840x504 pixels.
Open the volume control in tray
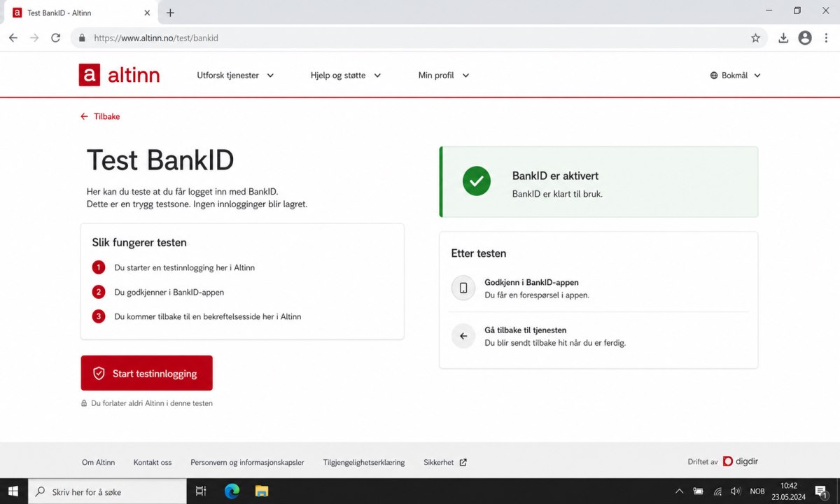[736, 491]
